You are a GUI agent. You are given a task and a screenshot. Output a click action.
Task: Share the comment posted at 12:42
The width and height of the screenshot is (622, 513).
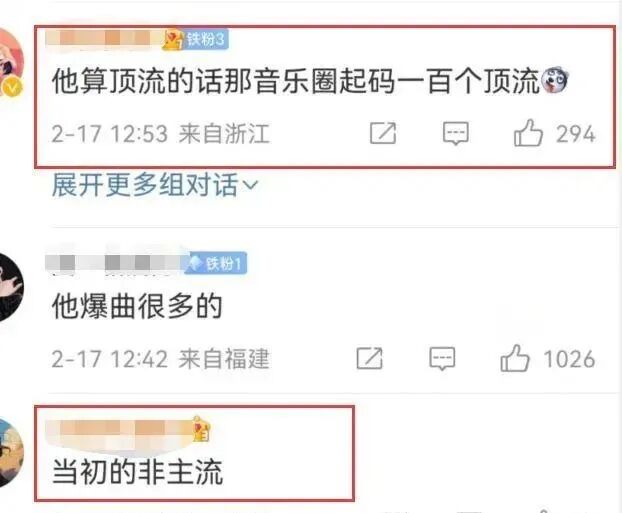pos(369,359)
